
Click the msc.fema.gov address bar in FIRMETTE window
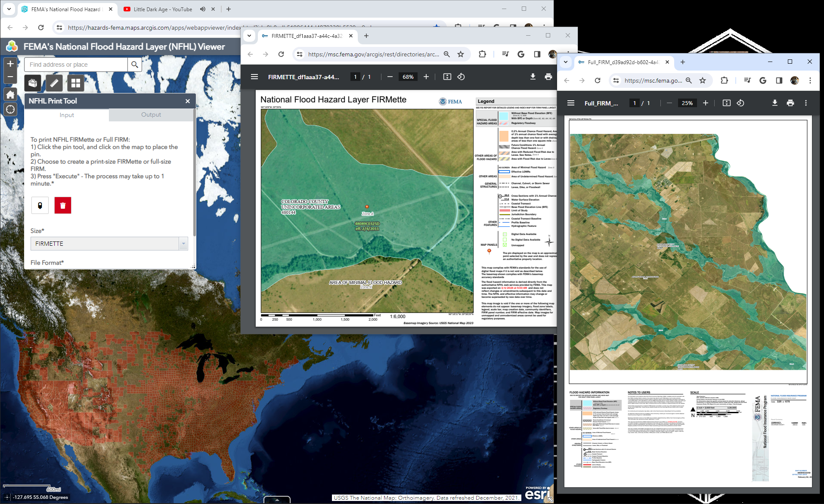(x=373, y=54)
